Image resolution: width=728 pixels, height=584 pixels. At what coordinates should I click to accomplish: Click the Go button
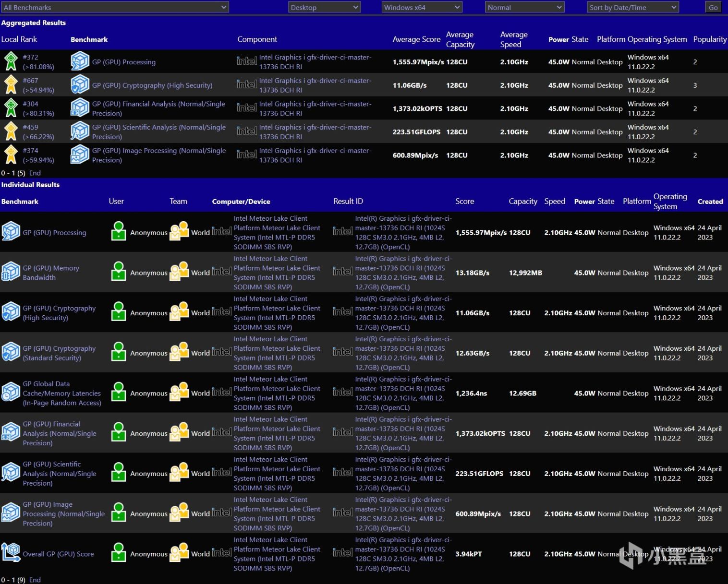[713, 7]
